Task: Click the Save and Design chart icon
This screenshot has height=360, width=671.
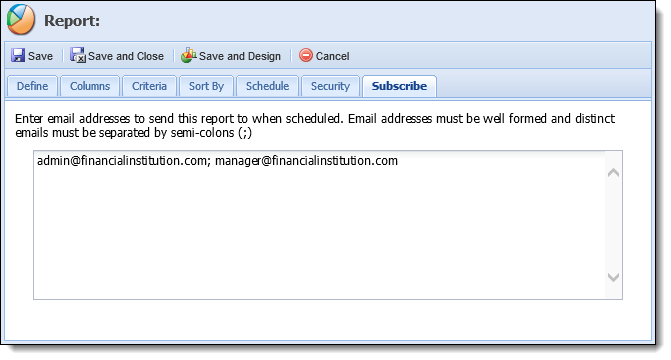Action: [x=188, y=55]
